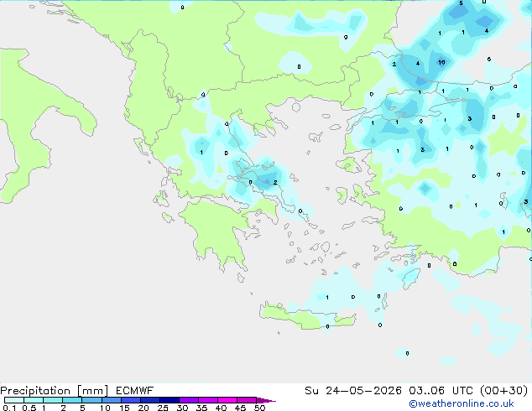The height and width of the screenshot is (411, 532).
Task: Click the "0.1" legend scale label
Action: coord(9,408)
